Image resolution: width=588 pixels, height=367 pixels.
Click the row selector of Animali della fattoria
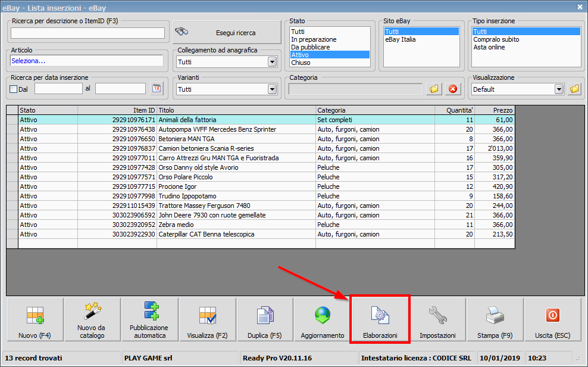[x=12, y=120]
